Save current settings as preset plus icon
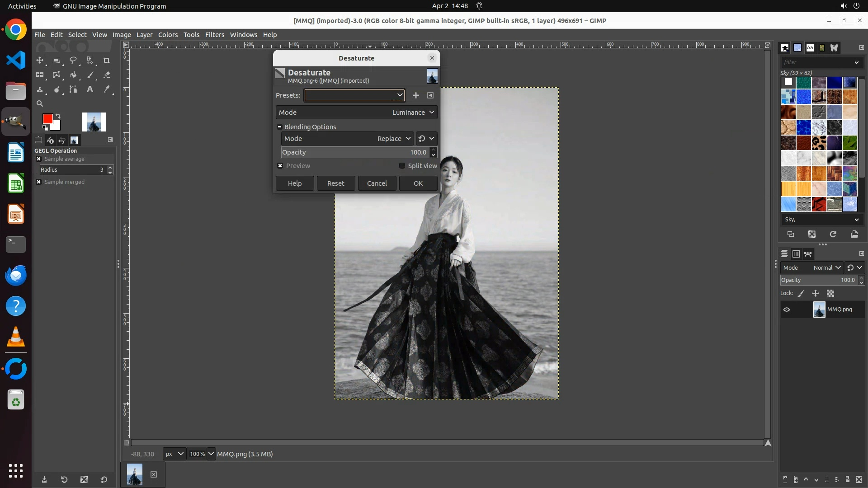This screenshot has height=488, width=868. point(415,95)
